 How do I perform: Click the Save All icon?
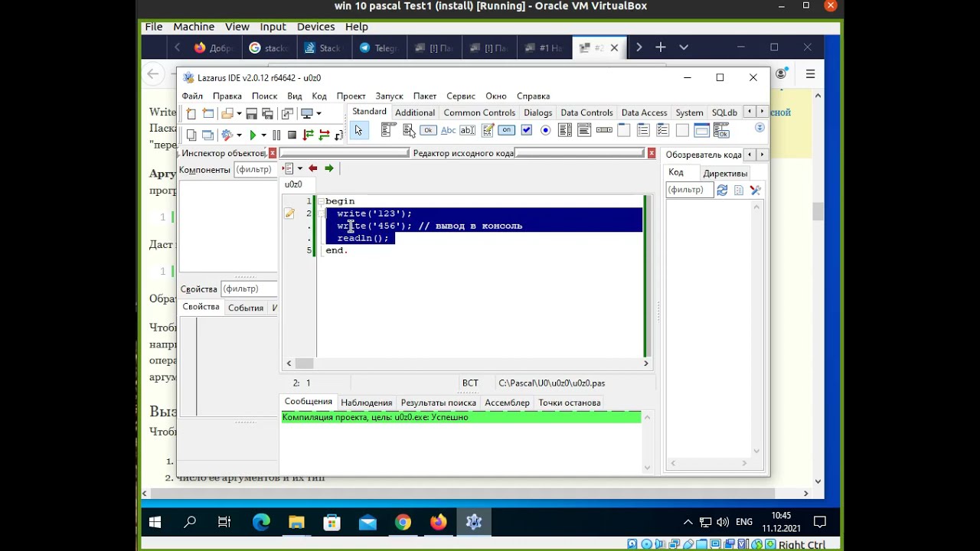[x=267, y=113]
